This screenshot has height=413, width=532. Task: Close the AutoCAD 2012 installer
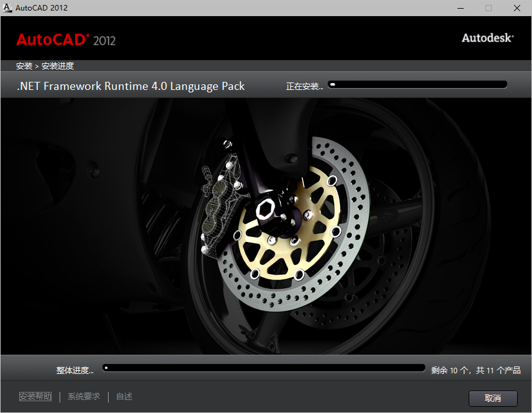click(x=517, y=8)
